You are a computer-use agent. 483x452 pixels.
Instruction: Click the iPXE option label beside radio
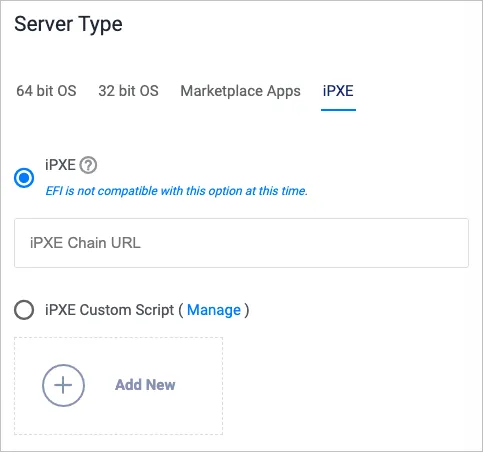tap(60, 165)
